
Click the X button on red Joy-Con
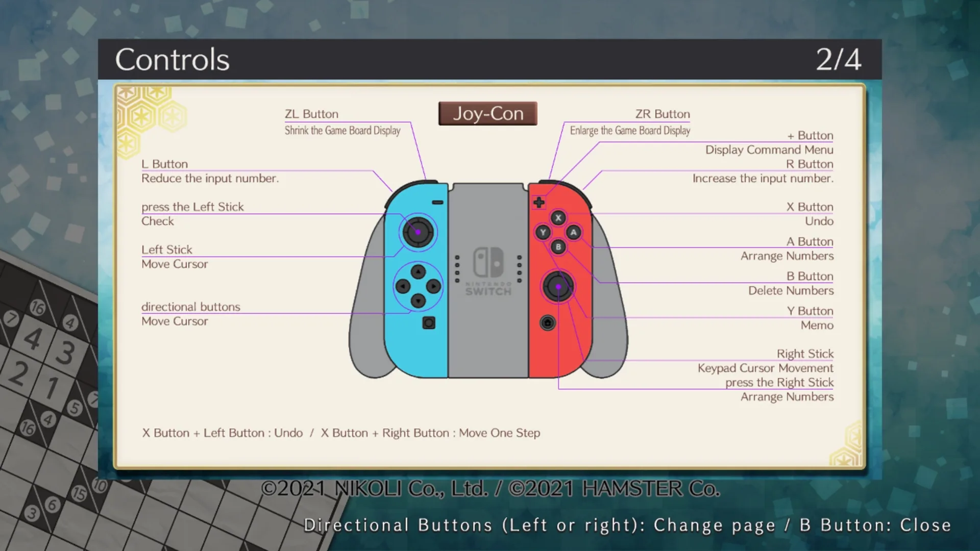558,218
